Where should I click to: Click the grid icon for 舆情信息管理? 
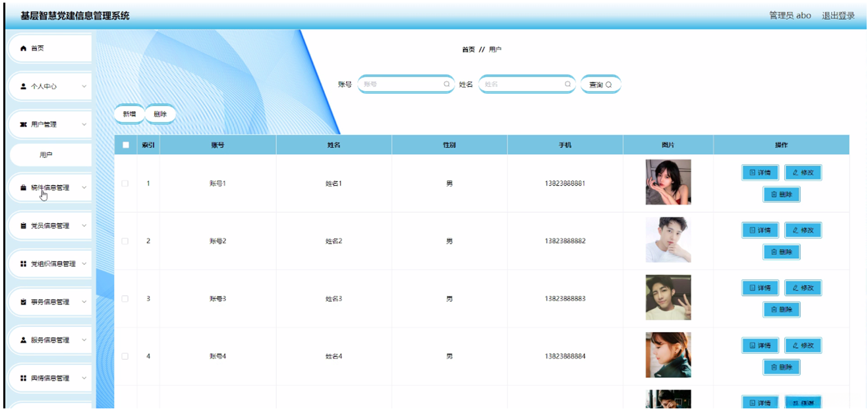pyautogui.click(x=24, y=379)
